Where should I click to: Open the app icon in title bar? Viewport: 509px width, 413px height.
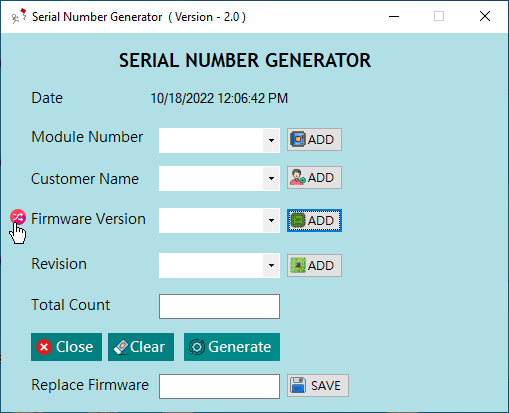[x=19, y=16]
